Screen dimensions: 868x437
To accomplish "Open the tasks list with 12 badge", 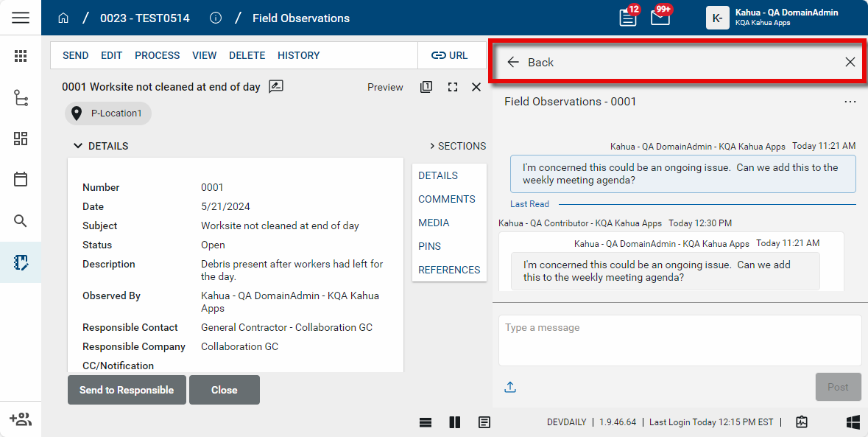I will [x=628, y=18].
